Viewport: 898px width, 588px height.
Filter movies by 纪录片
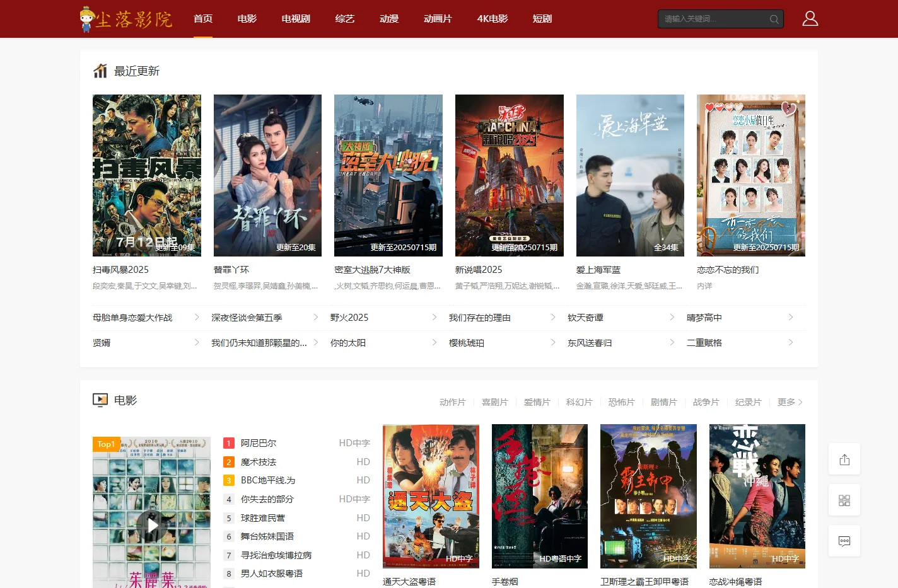coord(749,402)
